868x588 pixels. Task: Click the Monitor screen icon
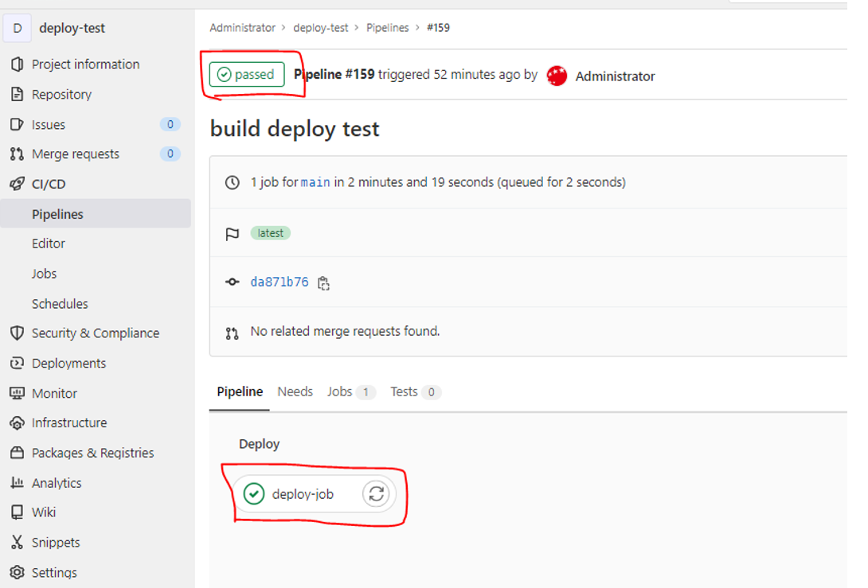click(18, 393)
